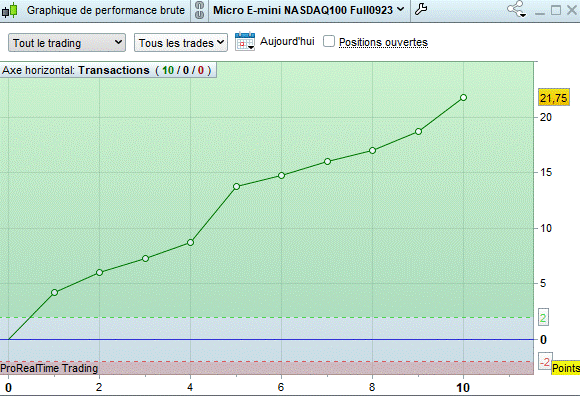Click the green 2 threshold marker

[543, 317]
